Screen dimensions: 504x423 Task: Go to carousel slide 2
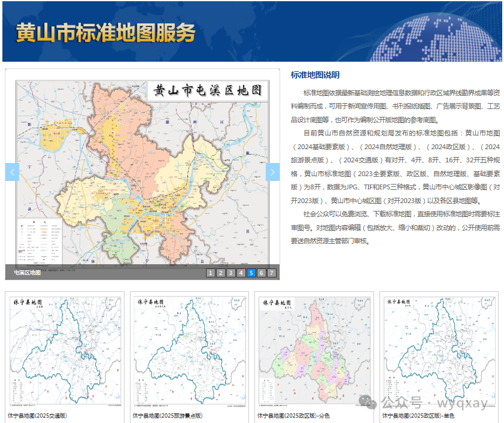click(x=220, y=273)
